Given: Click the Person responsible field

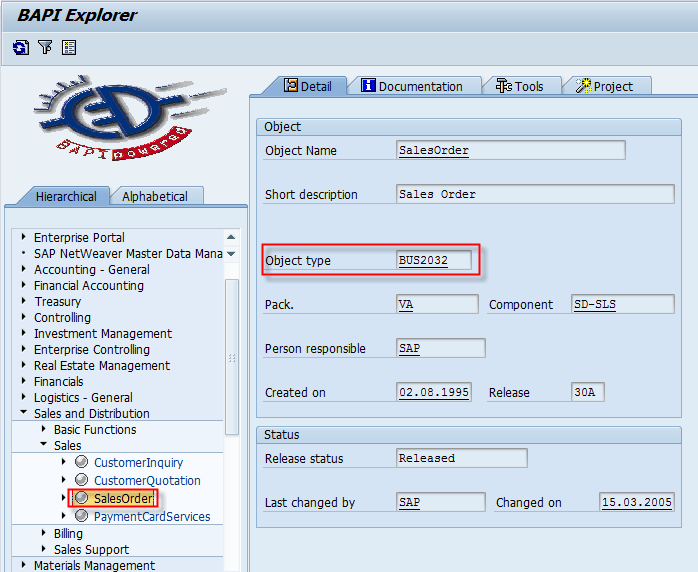Looking at the screenshot, I should (441, 348).
